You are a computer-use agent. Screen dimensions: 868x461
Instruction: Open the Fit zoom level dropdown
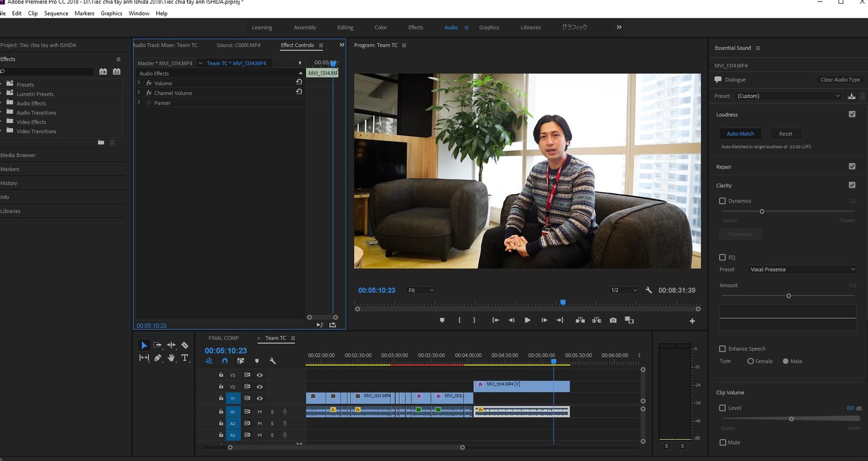click(x=420, y=290)
